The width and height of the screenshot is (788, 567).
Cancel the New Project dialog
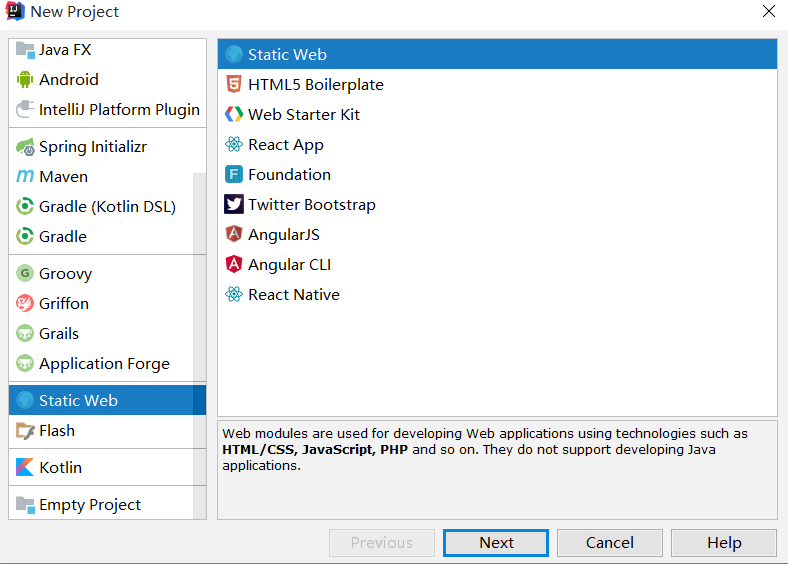[610, 543]
